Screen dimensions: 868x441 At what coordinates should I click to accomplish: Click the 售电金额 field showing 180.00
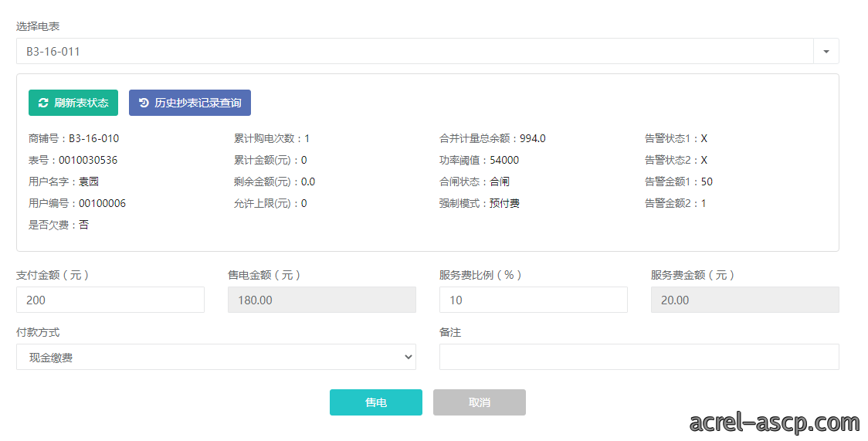(x=321, y=300)
